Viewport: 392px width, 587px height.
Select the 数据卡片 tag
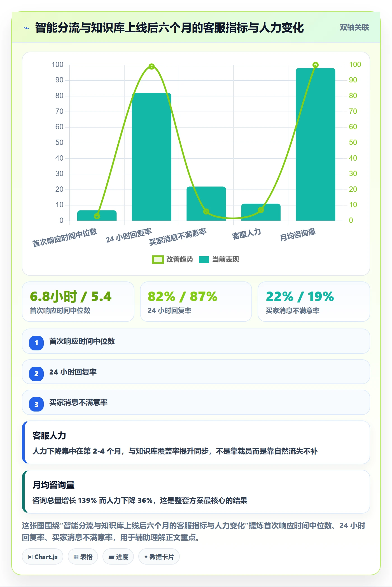click(x=159, y=557)
